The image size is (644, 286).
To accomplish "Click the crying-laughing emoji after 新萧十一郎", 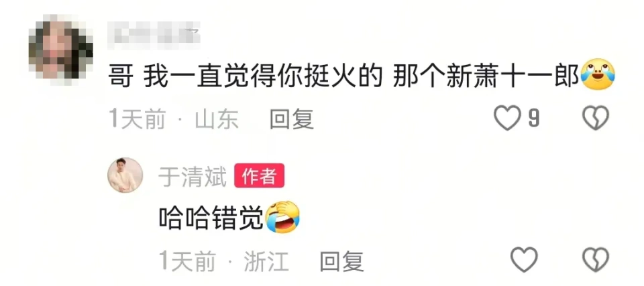I will [598, 75].
